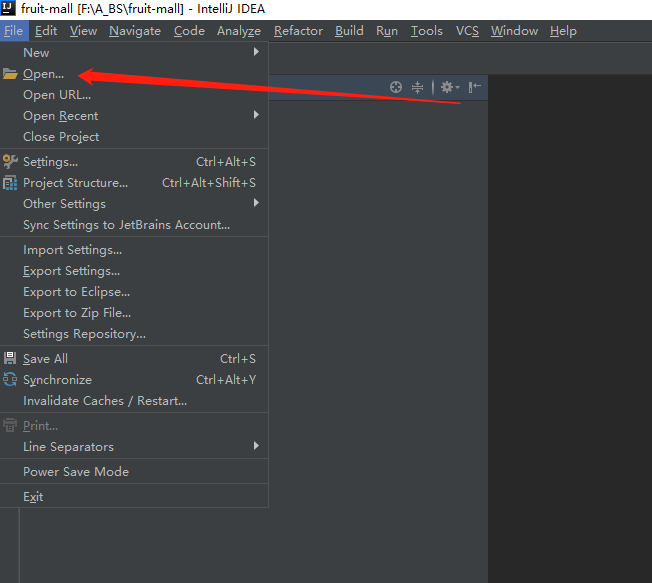The width and height of the screenshot is (652, 583).
Task: Open the Tools menu
Action: pyautogui.click(x=427, y=31)
